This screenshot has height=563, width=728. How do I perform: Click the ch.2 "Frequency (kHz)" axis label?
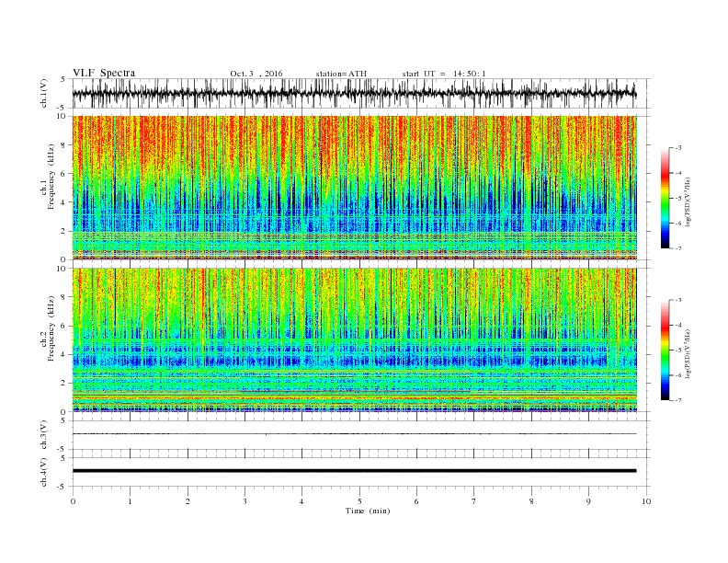point(51,328)
